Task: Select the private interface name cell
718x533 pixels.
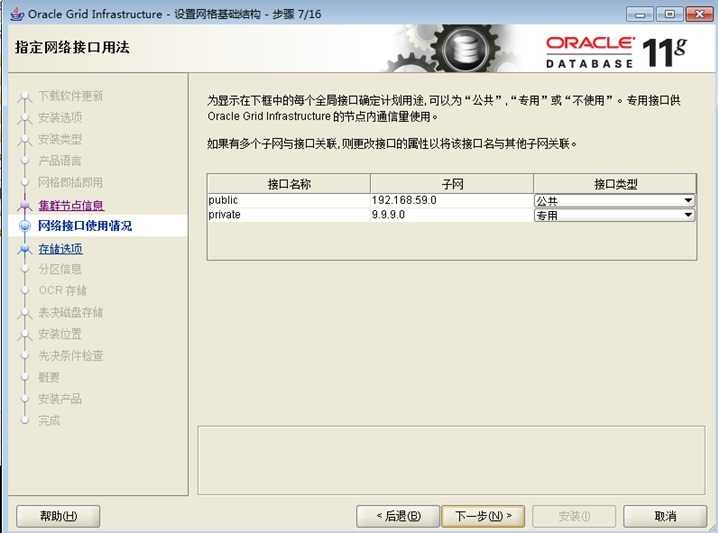Action: tap(288, 215)
